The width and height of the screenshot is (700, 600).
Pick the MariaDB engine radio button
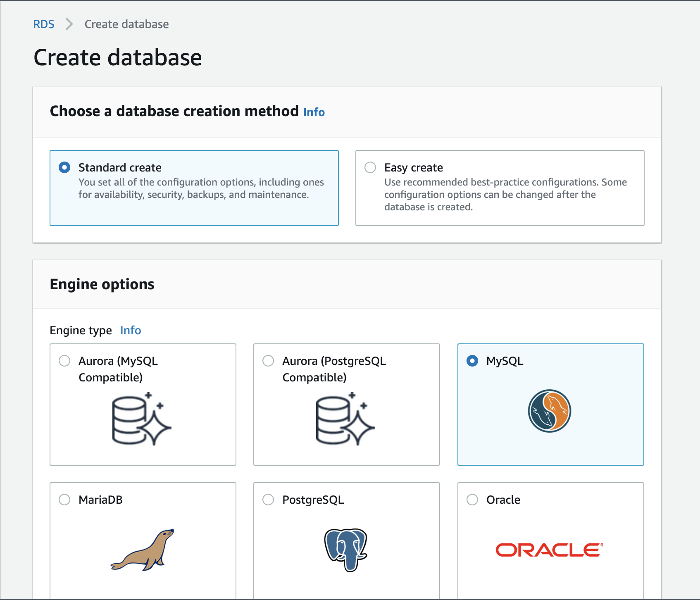click(x=64, y=500)
